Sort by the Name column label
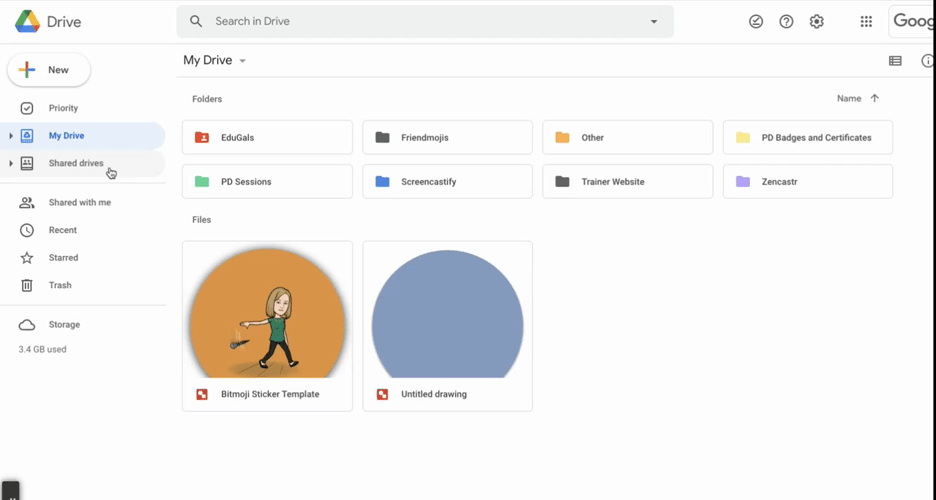 pyautogui.click(x=848, y=98)
